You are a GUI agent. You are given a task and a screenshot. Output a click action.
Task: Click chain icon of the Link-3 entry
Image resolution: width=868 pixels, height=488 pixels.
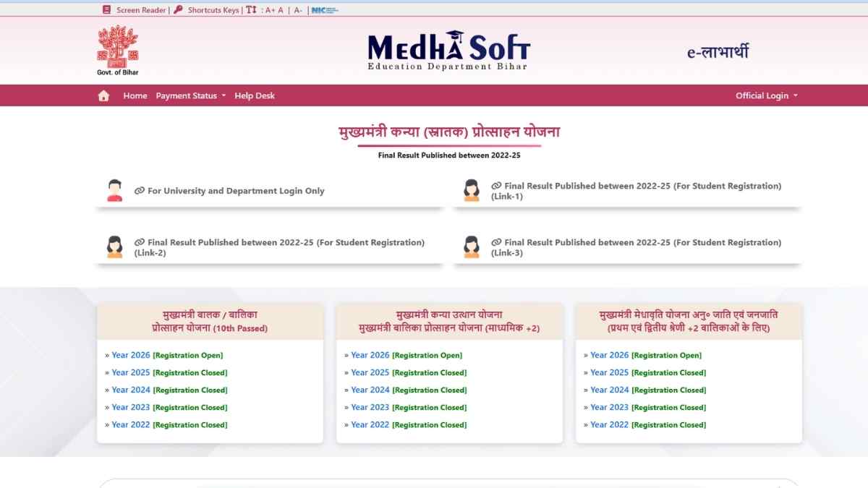click(496, 242)
